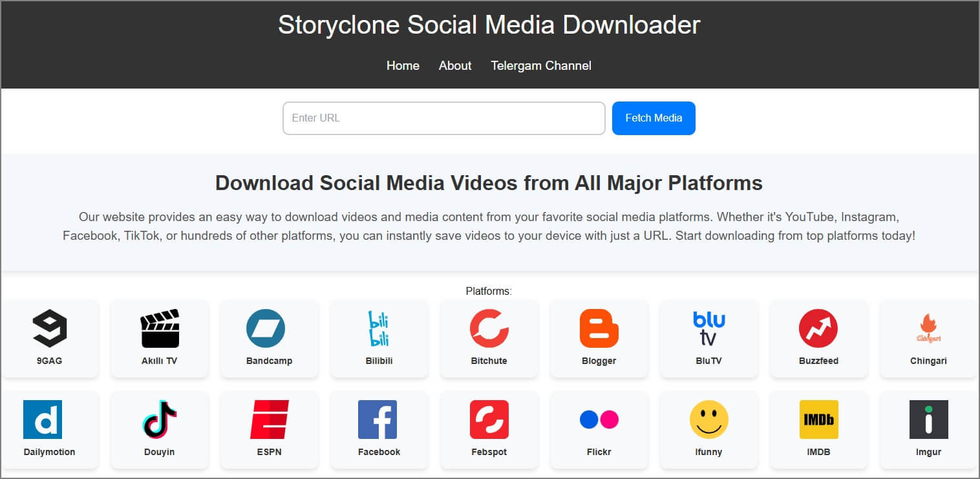Open the 9GAG platform icon
Viewport: 980px width, 479px height.
click(50, 328)
